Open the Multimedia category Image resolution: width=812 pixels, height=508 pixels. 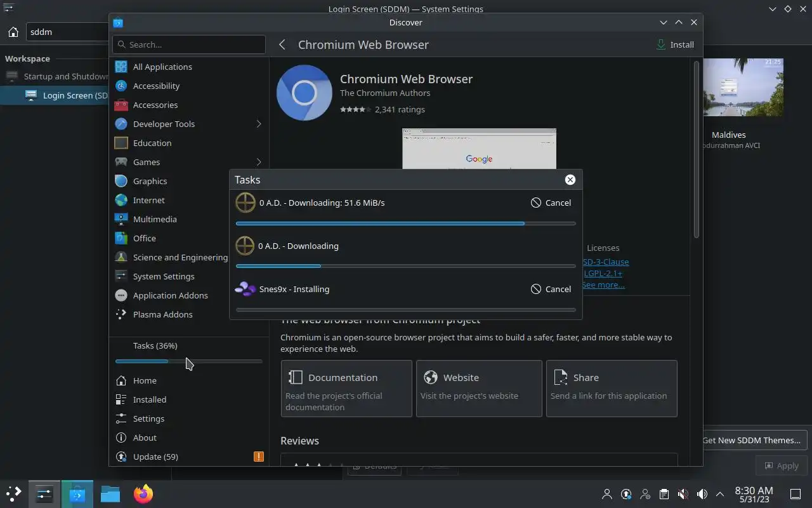pos(170,219)
